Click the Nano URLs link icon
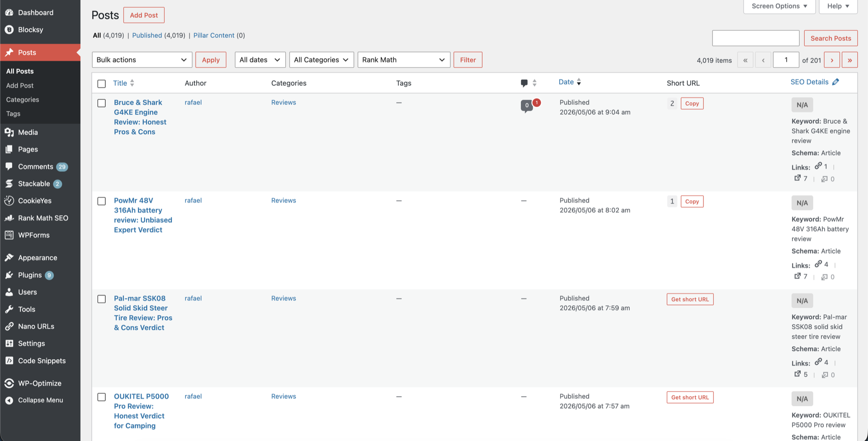 pos(9,326)
